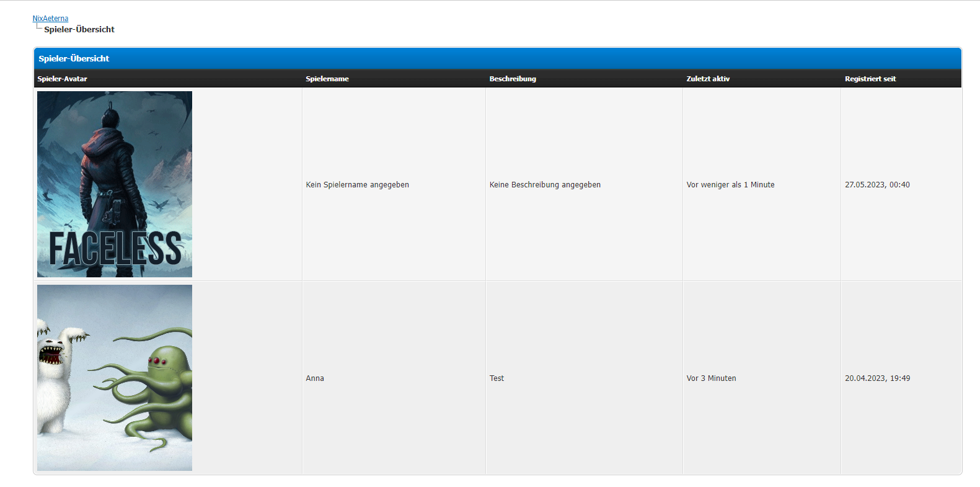Open Anna's monster avatar image
This screenshot has width=980, height=487.
pyautogui.click(x=115, y=378)
